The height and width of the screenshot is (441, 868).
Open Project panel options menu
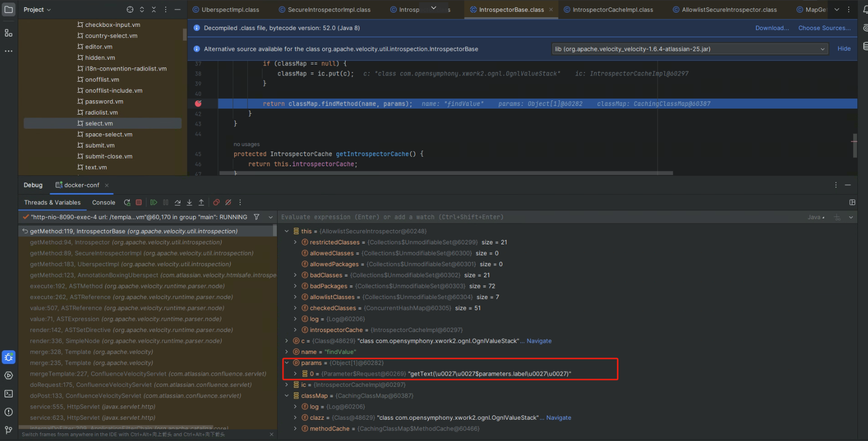pyautogui.click(x=166, y=10)
